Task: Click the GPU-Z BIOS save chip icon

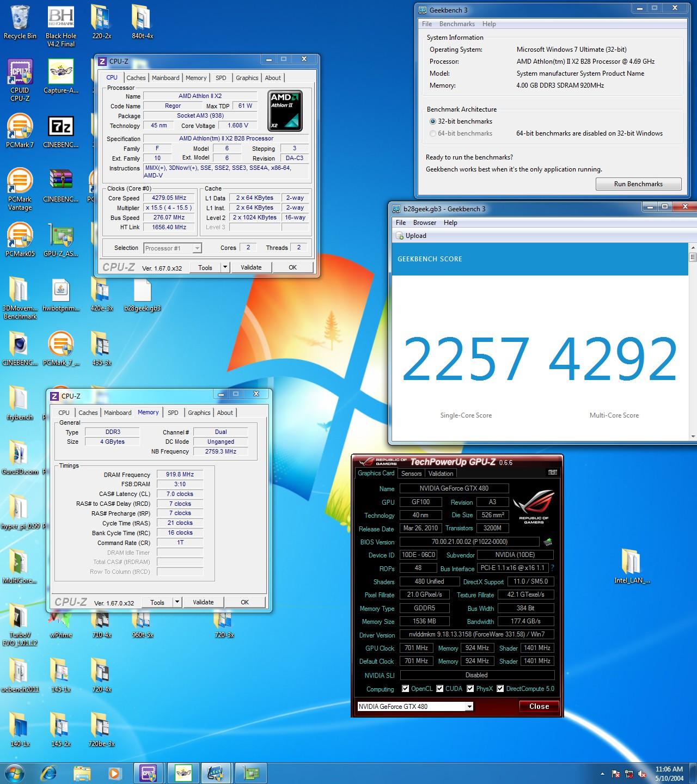Action: [x=548, y=542]
